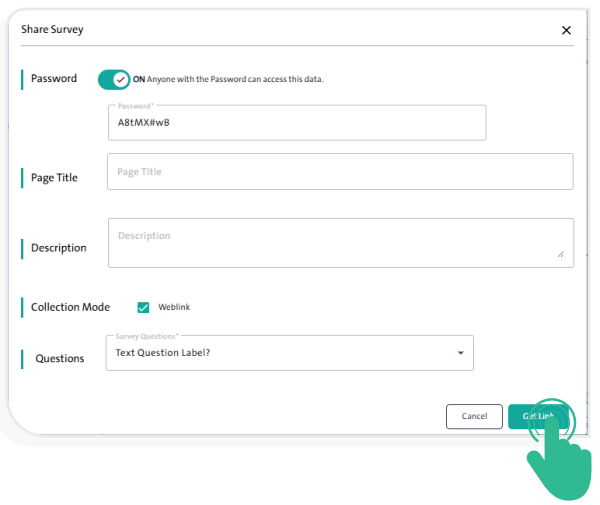
Task: Close the Share Survey dialog
Action: point(566,30)
